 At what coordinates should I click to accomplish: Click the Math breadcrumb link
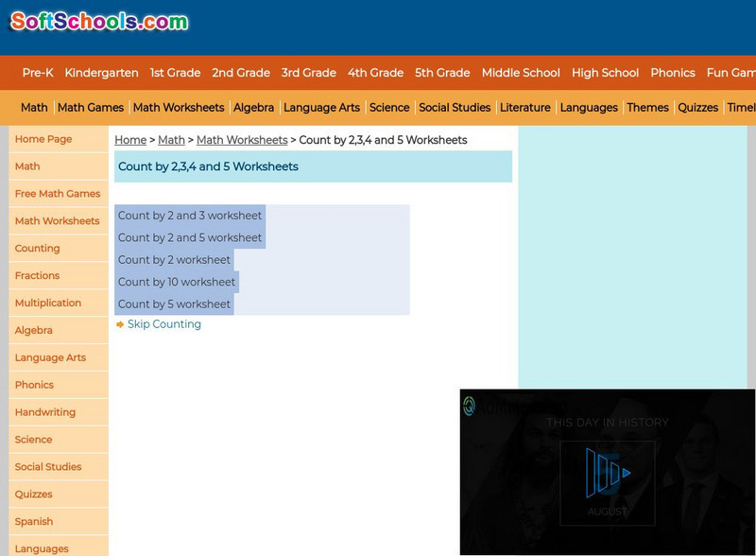pyautogui.click(x=171, y=140)
